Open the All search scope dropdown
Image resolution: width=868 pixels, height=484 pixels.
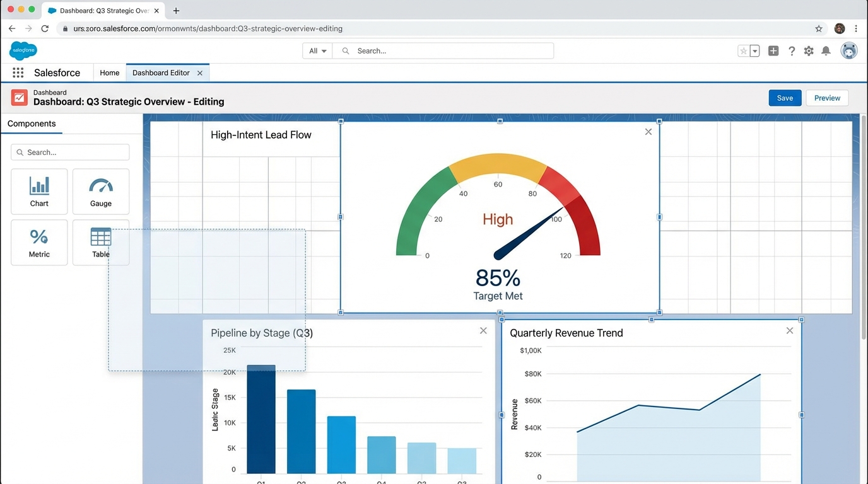tap(317, 50)
